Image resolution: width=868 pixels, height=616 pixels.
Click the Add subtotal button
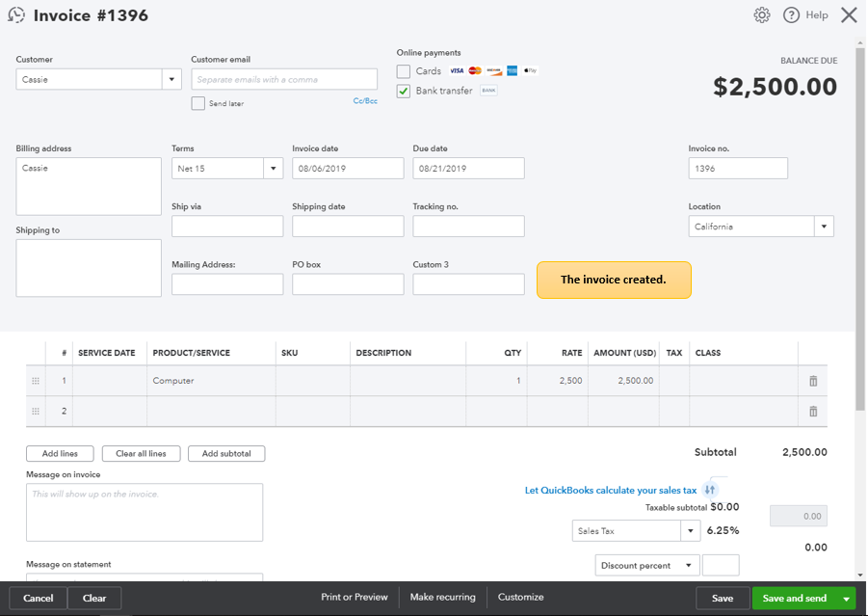226,453
